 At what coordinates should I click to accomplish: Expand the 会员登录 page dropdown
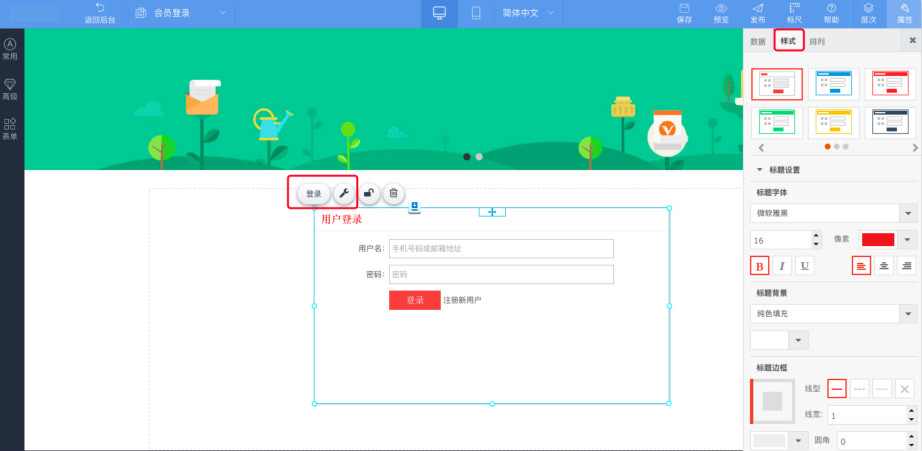(222, 13)
